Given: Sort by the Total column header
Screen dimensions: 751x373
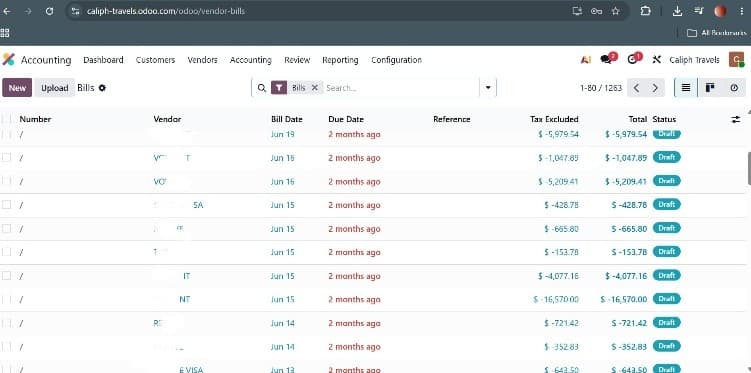Looking at the screenshot, I should (x=637, y=119).
